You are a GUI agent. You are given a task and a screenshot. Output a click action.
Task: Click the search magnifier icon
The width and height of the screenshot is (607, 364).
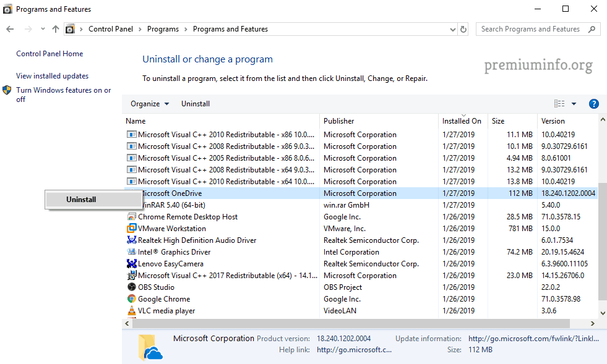point(592,29)
